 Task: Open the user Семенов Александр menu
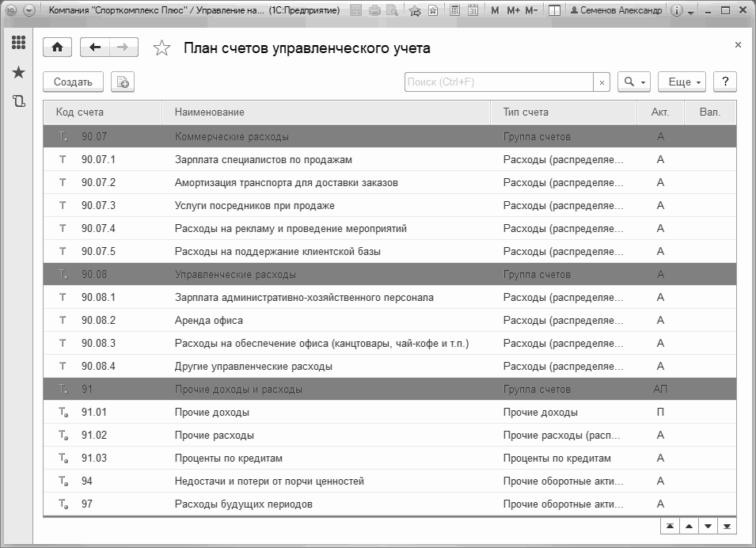tap(616, 10)
